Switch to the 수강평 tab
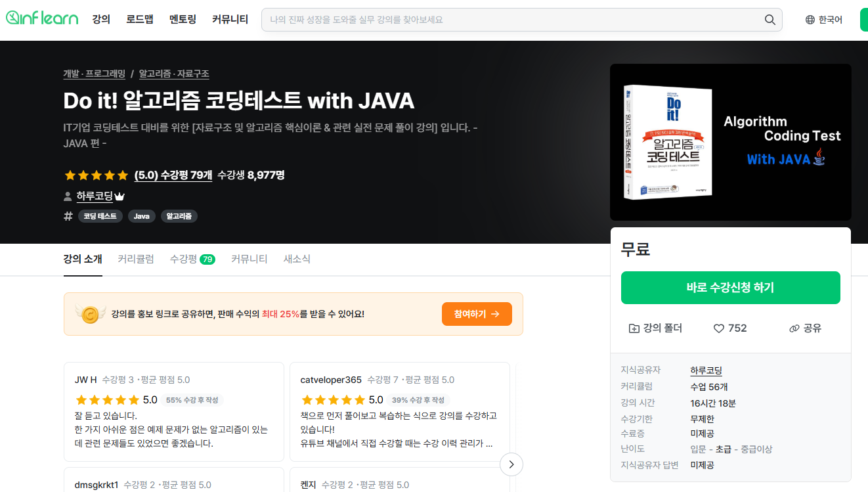Image resolution: width=868 pixels, height=492 pixels. point(192,259)
